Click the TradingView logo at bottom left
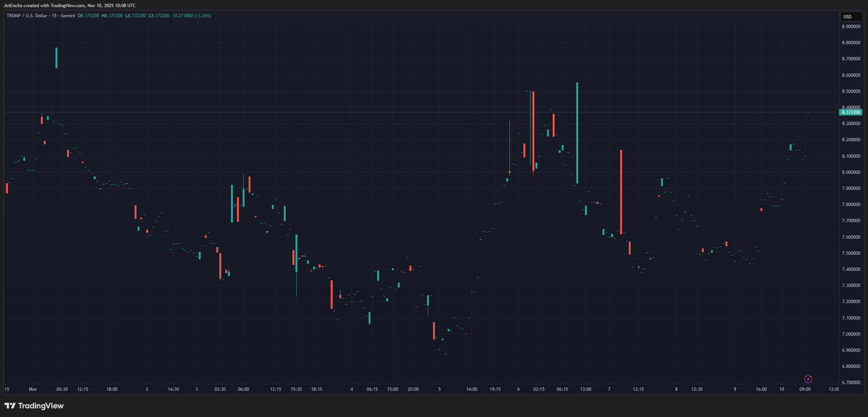This screenshot has height=417, width=868. tap(34, 406)
